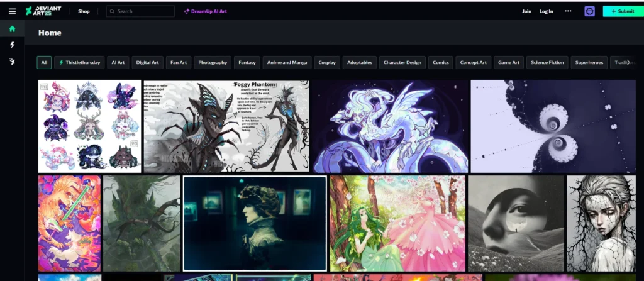Open the Foggy Phantom creature artwork
The width and height of the screenshot is (644, 281).
(226, 126)
